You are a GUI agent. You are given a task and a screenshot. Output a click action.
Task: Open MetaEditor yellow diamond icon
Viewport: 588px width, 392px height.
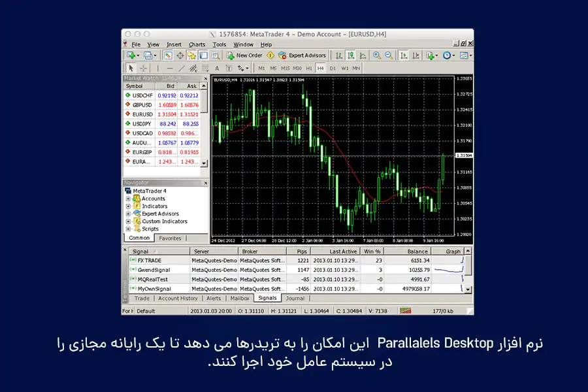(x=270, y=56)
